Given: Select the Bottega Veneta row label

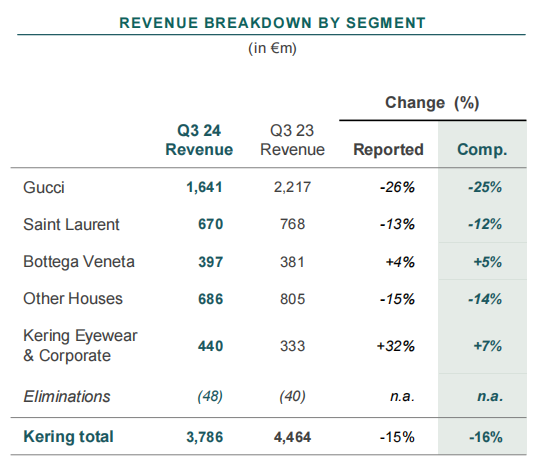Looking at the screenshot, I should point(79,262).
